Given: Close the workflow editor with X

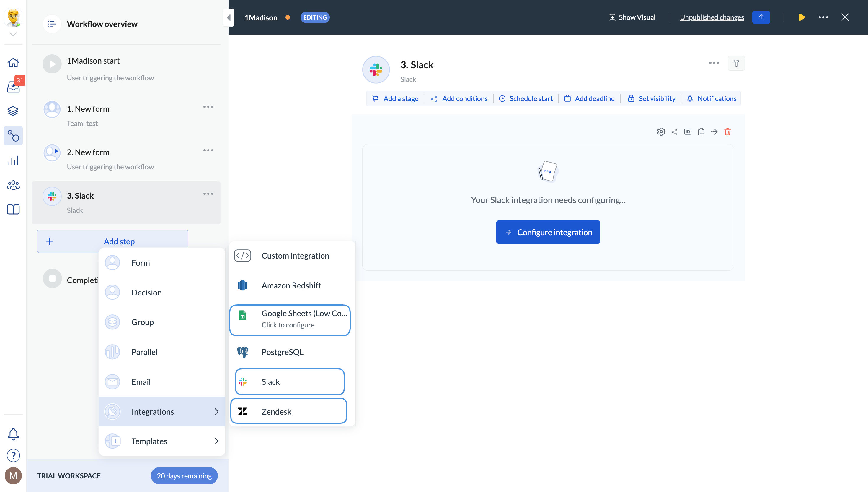Looking at the screenshot, I should pos(845,17).
